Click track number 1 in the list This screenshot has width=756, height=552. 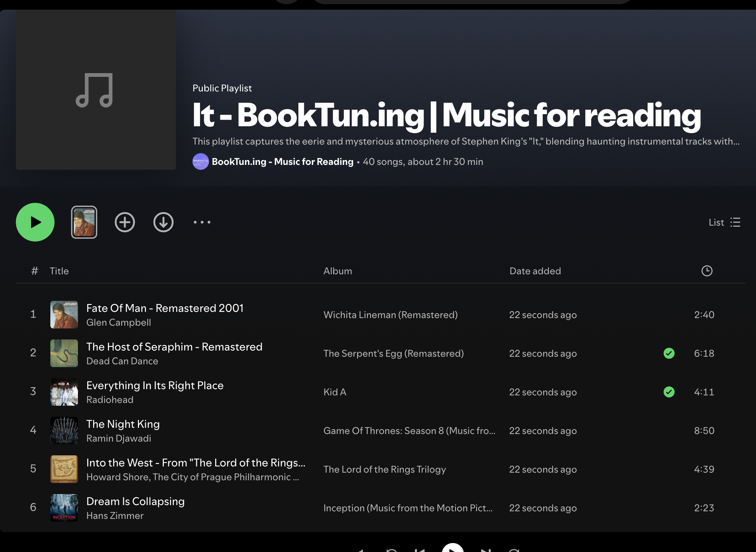pyautogui.click(x=33, y=314)
